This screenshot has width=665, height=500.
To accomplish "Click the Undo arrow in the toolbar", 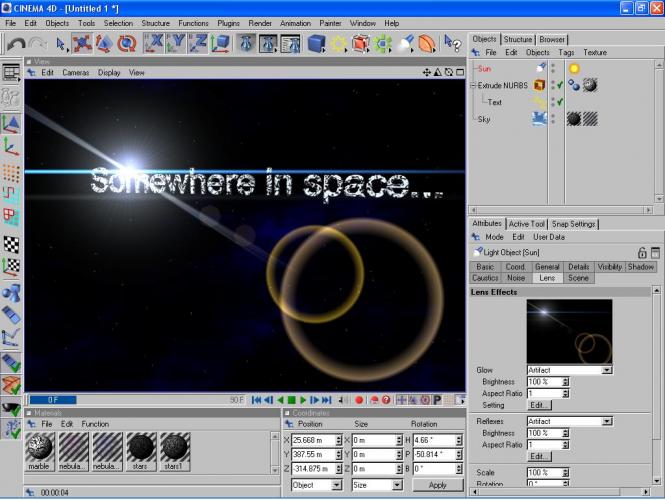I will (15, 44).
